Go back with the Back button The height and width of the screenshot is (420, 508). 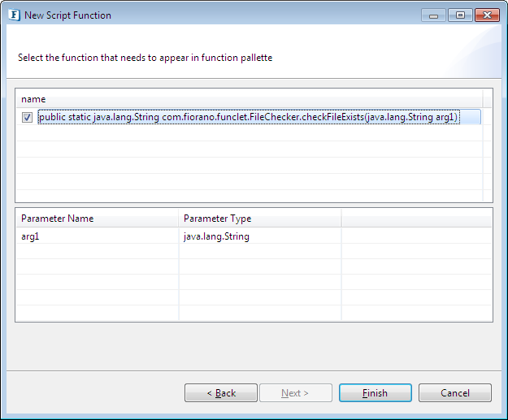click(x=221, y=393)
